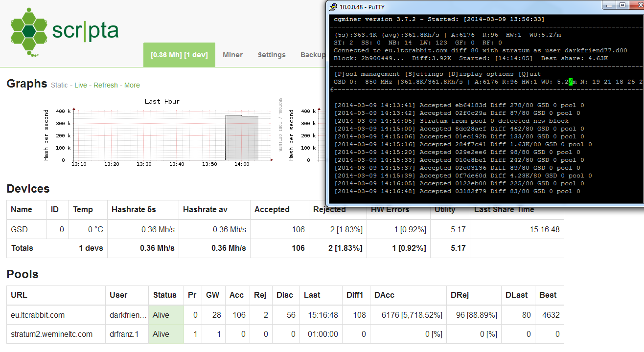Click the partially hidden second hashrate graph
The height and width of the screenshot is (352, 644).
click(x=307, y=132)
